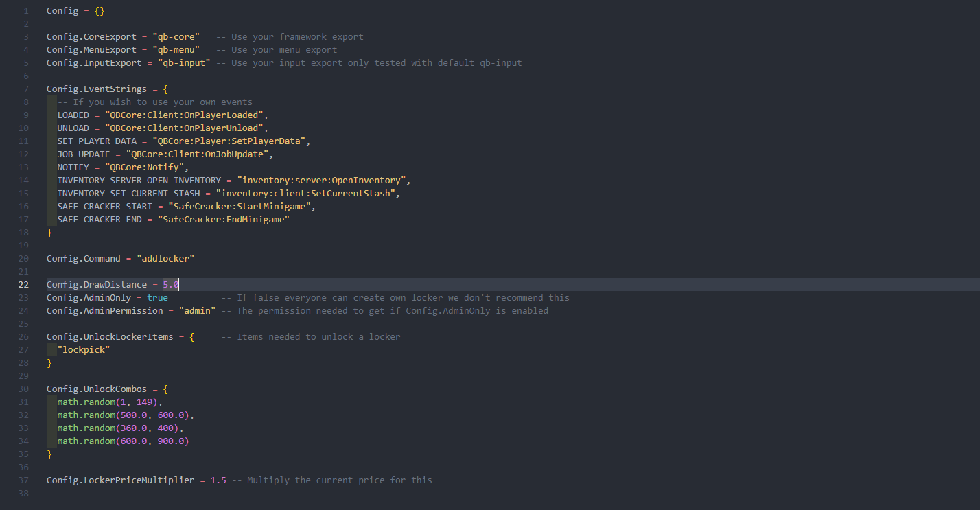This screenshot has height=510, width=980.
Task: Click the "Items needed to unlock a locker" comment
Action: point(311,337)
